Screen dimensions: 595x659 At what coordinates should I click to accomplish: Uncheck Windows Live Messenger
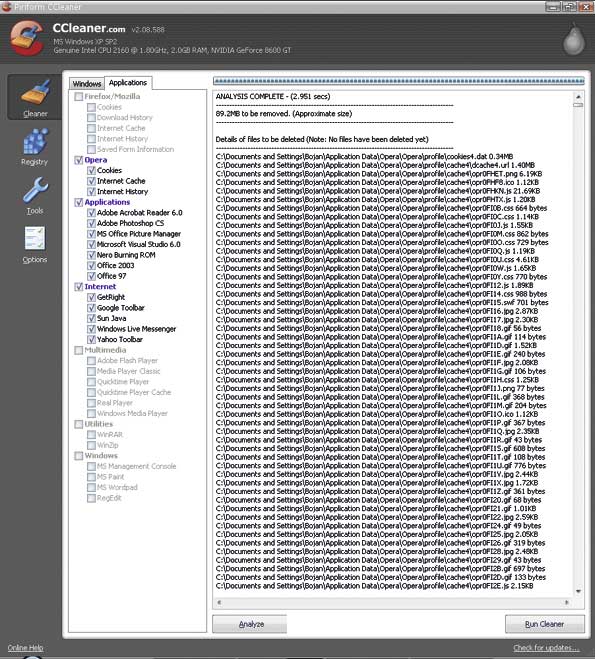[x=91, y=329]
